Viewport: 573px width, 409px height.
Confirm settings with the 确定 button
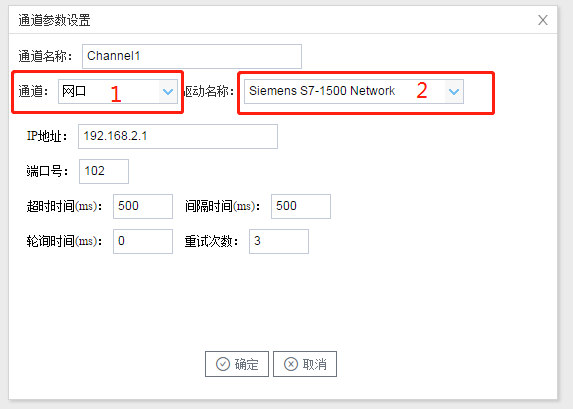(237, 364)
